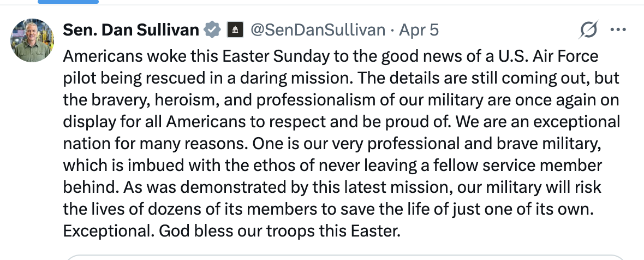Visit the @SenDanSullivan handle link

pos(318,30)
